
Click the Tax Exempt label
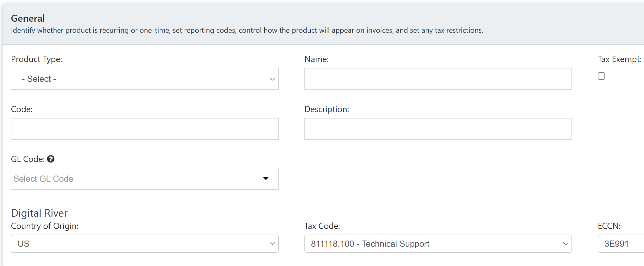click(x=620, y=59)
